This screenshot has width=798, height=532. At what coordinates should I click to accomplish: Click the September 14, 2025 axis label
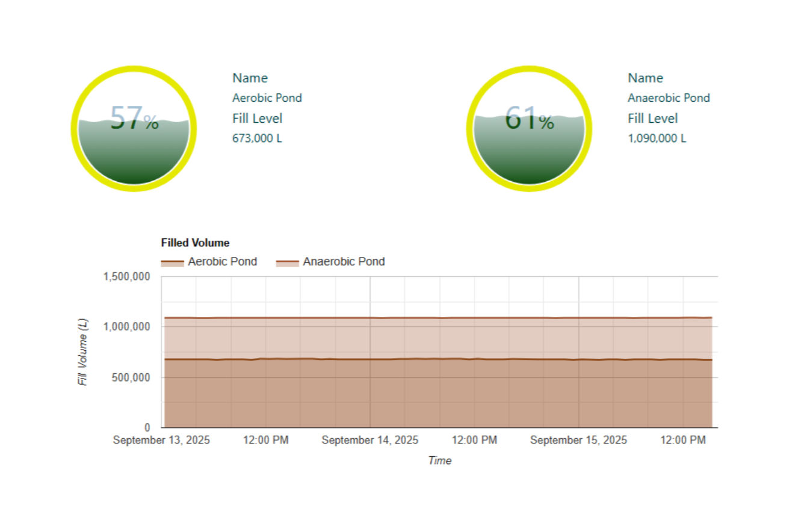click(370, 441)
